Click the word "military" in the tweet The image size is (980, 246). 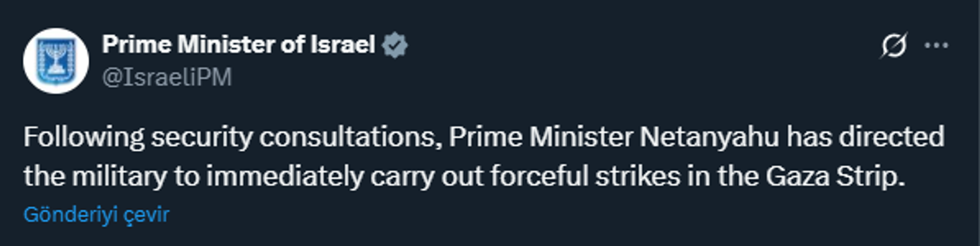click(x=119, y=177)
